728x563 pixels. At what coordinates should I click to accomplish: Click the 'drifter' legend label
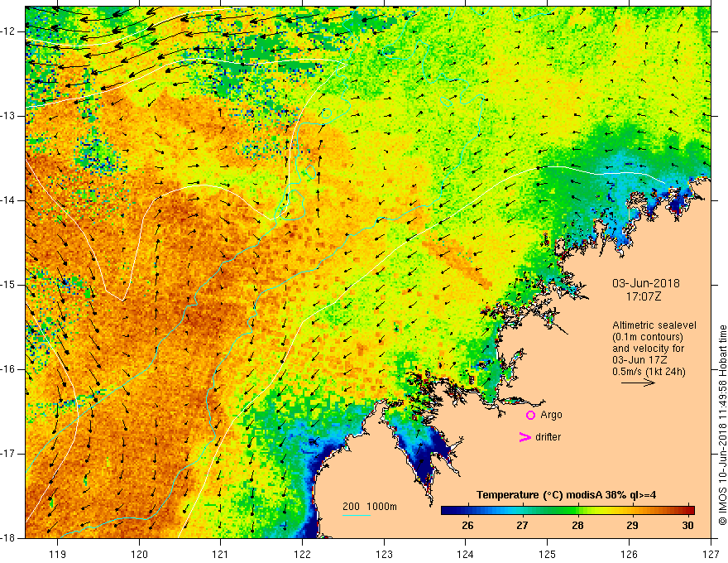[x=548, y=437]
